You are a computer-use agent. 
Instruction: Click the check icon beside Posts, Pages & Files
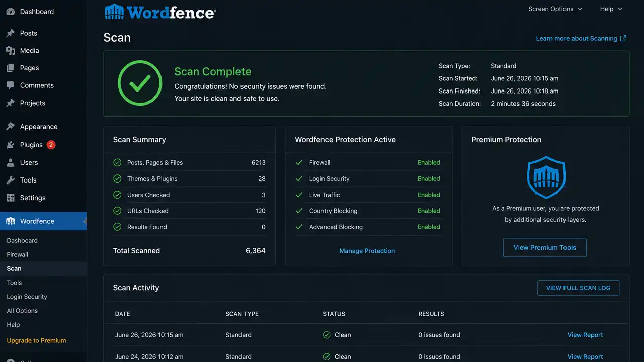(x=117, y=162)
